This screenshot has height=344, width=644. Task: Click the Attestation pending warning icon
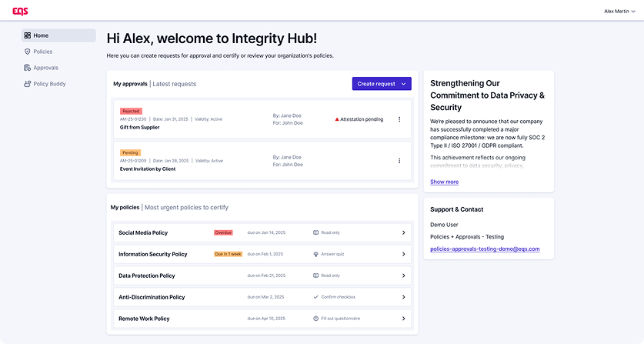coord(337,119)
